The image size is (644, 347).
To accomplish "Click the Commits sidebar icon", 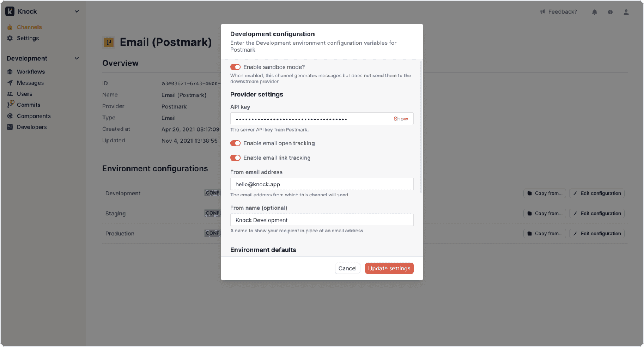I will point(10,105).
